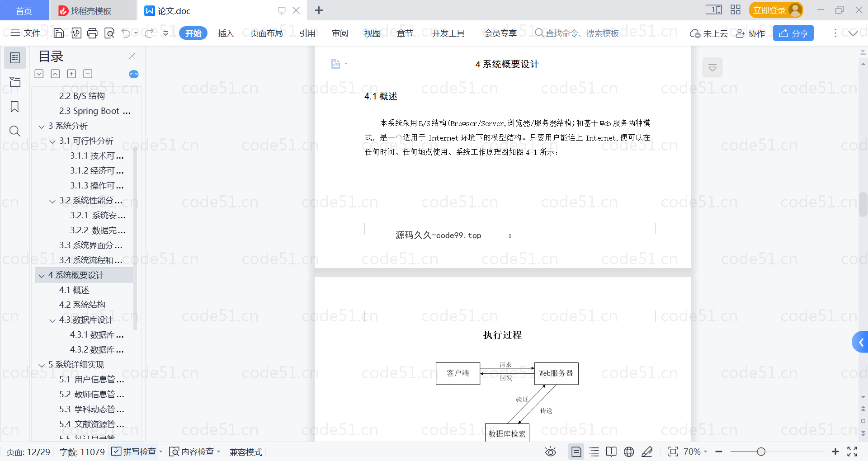Click the Print icon
The image size is (868, 461).
tap(92, 33)
